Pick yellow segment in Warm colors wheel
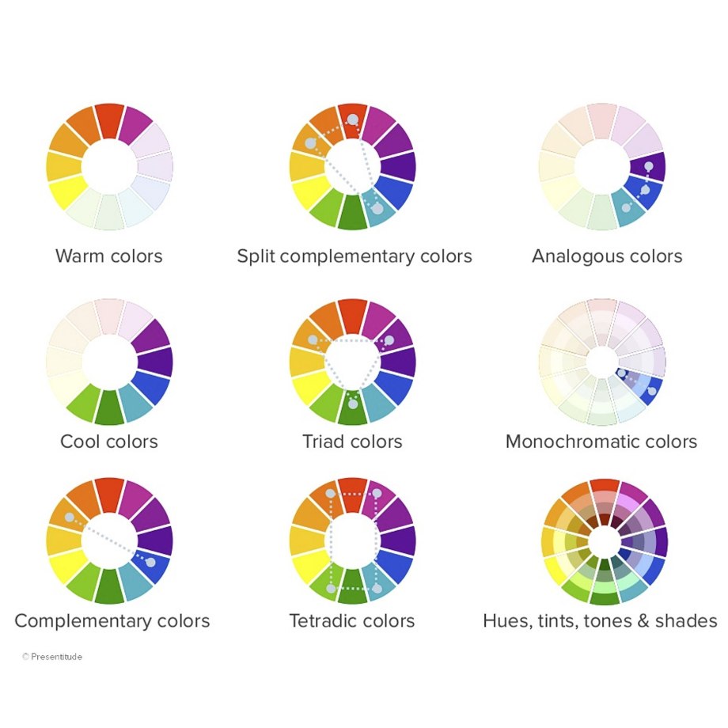The height and width of the screenshot is (728, 728). tap(67, 191)
